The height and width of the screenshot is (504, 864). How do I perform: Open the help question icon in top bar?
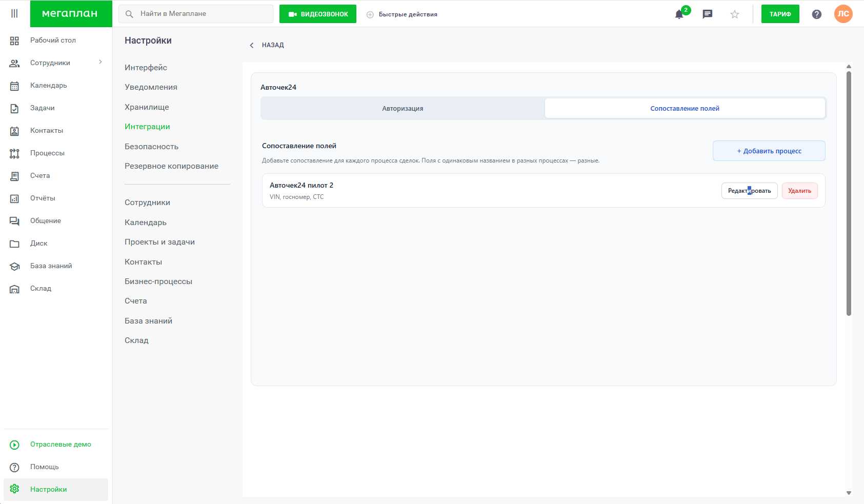point(817,14)
